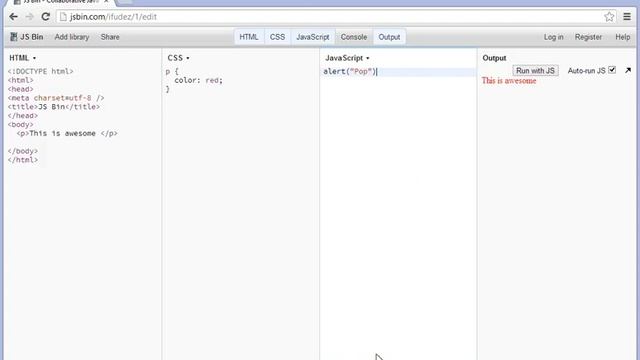The image size is (640, 360).
Task: Click the <body> opening tag line
Action: pyautogui.click(x=20, y=124)
